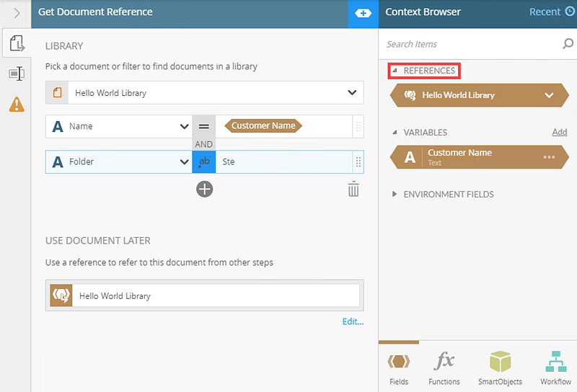Click the trash delete filter icon
Viewport: 577px width, 392px height.
tap(353, 190)
